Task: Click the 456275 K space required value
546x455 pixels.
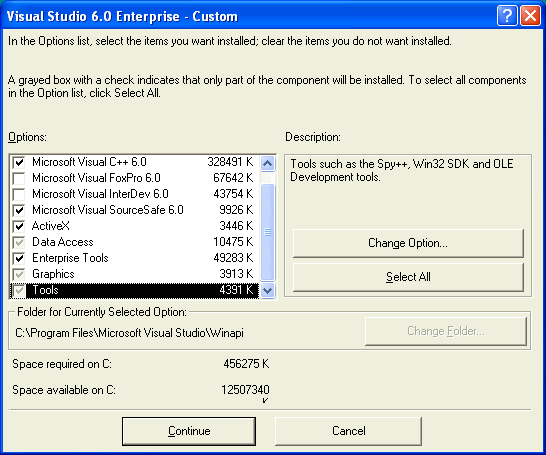Action: pos(246,364)
